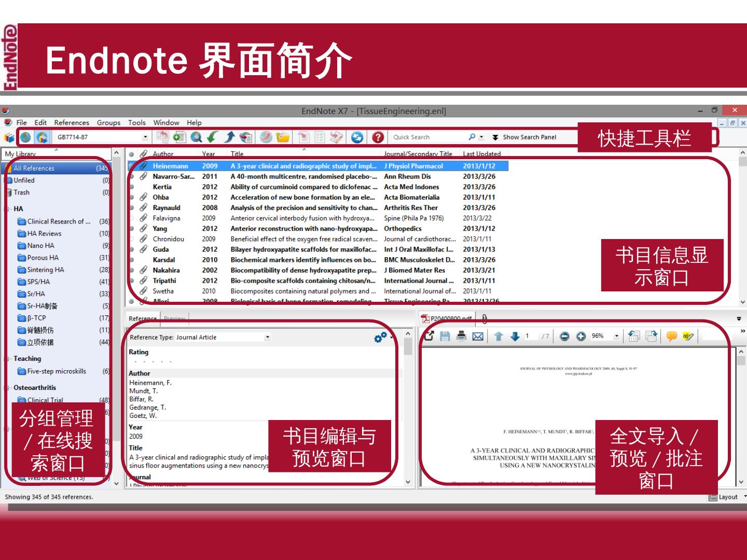Click the Insert Citation icon
This screenshot has height=560, width=747.
[x=303, y=137]
